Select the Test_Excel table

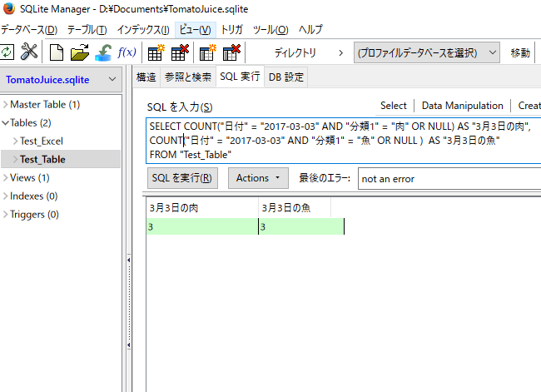tap(42, 141)
